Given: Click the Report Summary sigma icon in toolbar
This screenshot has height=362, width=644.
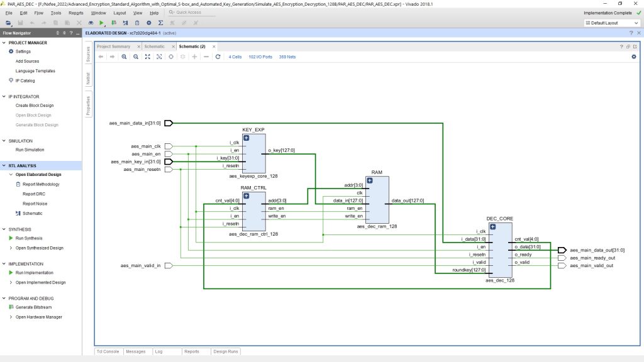Looking at the screenshot, I should click(160, 22).
